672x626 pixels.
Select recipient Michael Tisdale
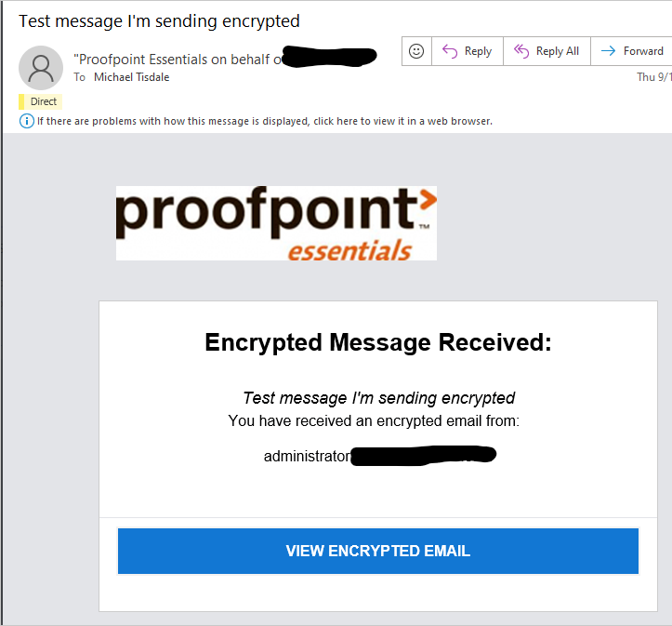[132, 77]
